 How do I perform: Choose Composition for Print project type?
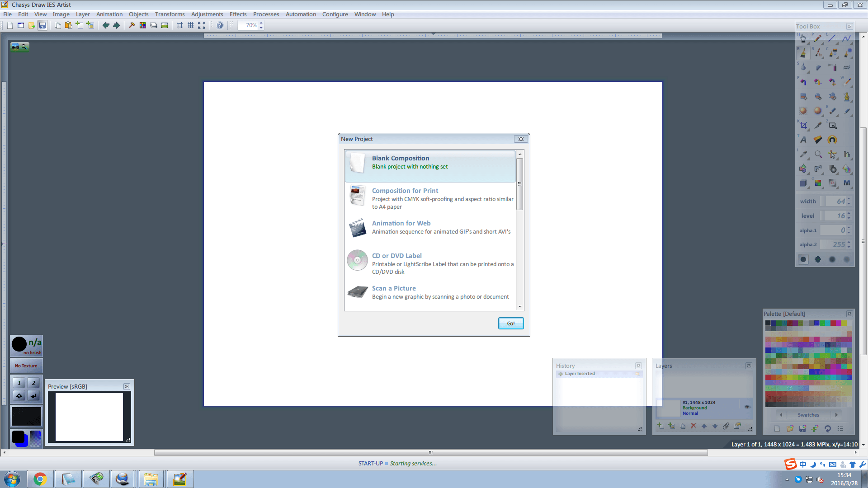pos(430,198)
